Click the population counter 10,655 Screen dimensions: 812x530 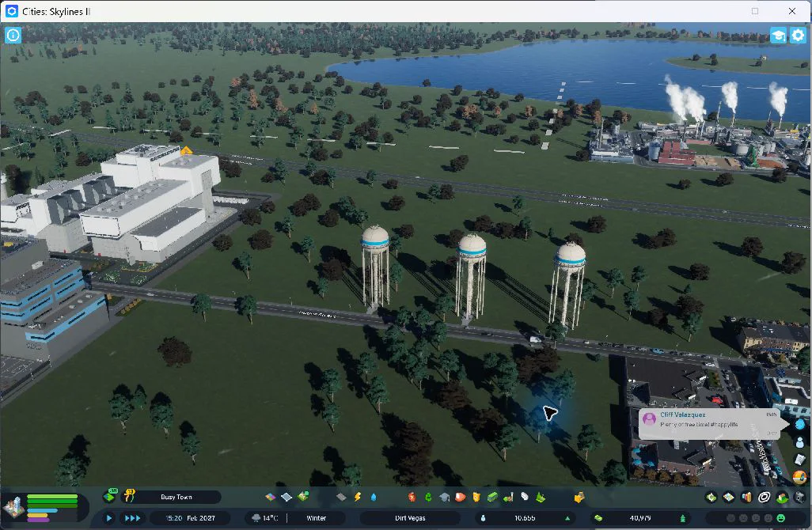point(525,517)
